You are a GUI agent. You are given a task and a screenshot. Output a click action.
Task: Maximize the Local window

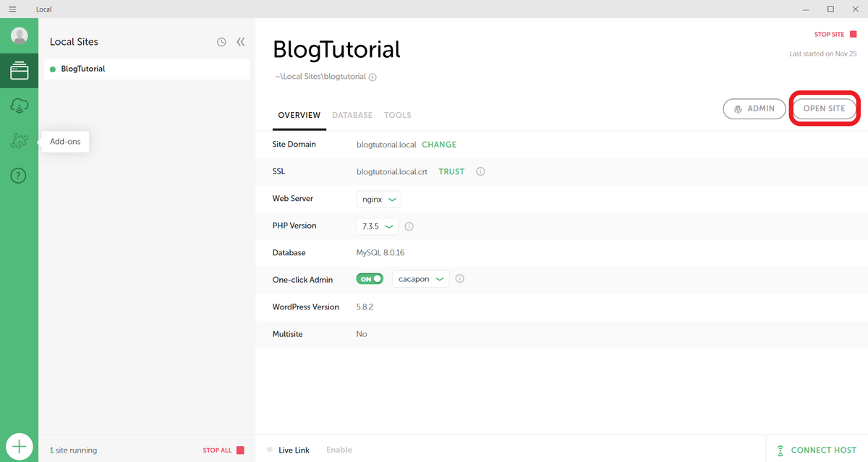point(830,9)
